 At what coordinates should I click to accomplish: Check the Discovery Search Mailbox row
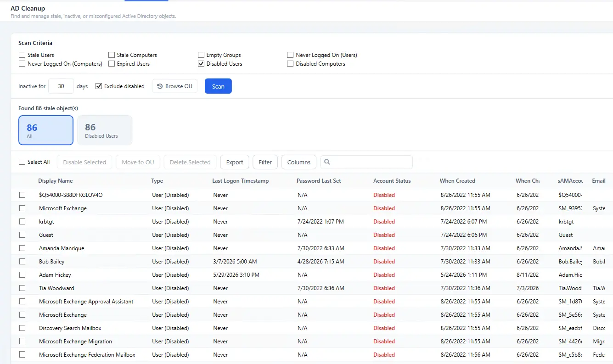(22, 328)
